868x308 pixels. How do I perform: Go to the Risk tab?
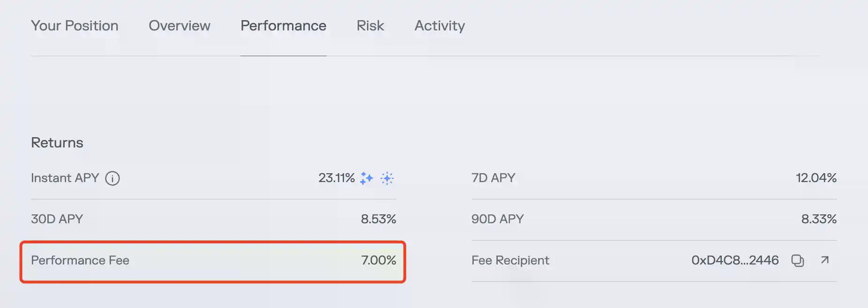click(370, 26)
